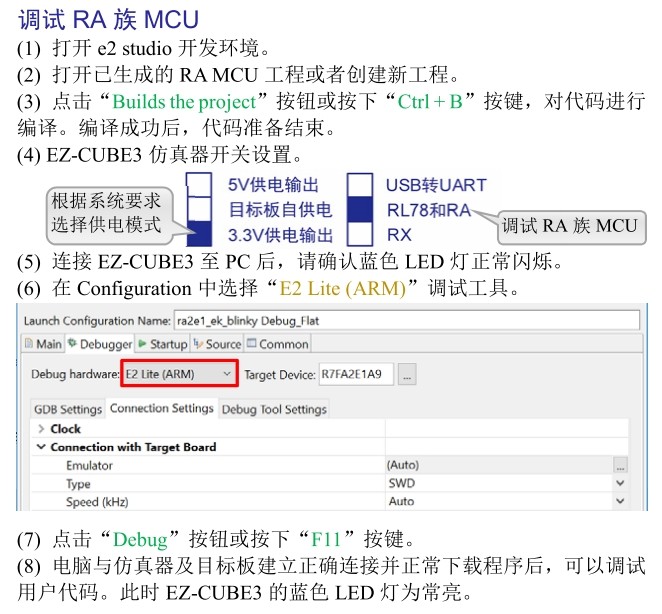Click the 根据系统要求选择供电模式 callout
This screenshot has height=614, width=662.
coord(110,215)
